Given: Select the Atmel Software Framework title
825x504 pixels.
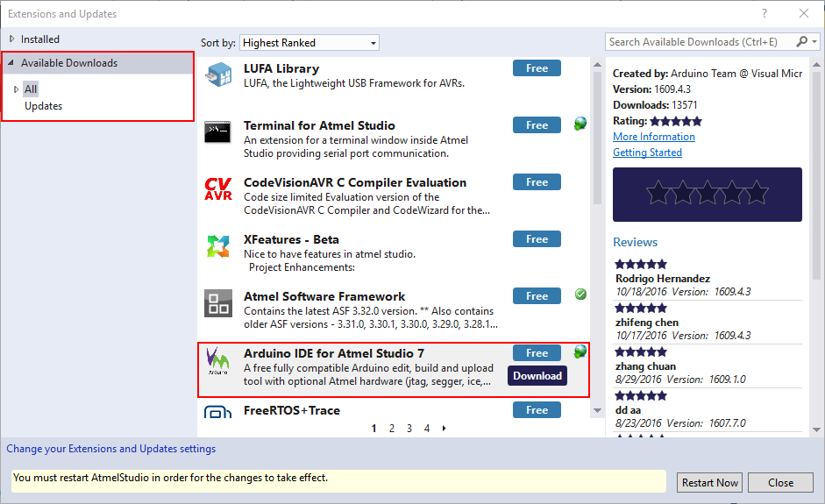Looking at the screenshot, I should click(324, 297).
